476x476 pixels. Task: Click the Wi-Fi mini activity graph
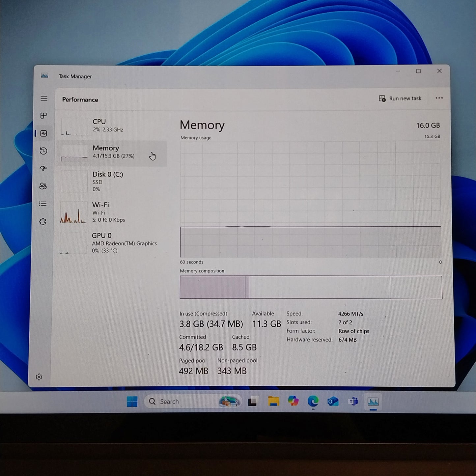[x=73, y=212]
